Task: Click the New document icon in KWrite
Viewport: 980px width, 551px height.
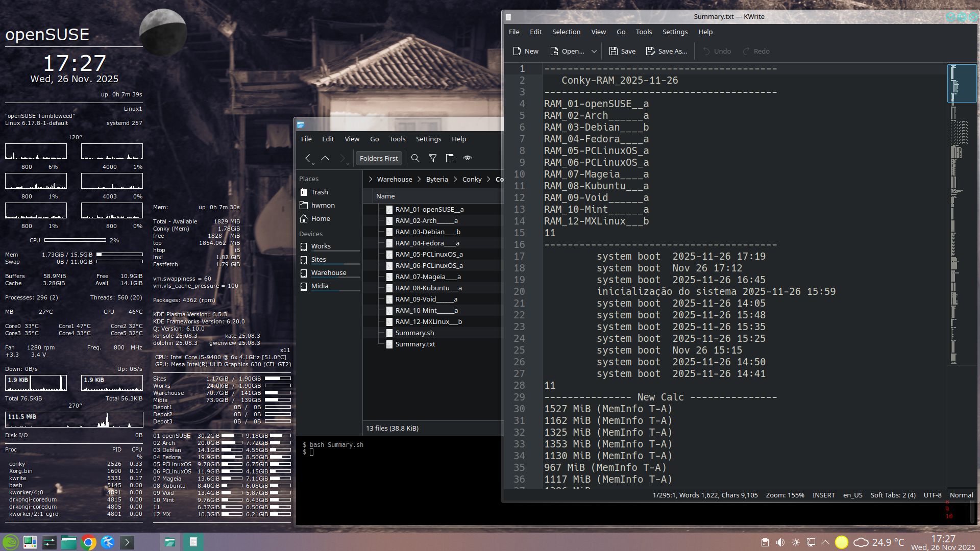Action: point(526,51)
